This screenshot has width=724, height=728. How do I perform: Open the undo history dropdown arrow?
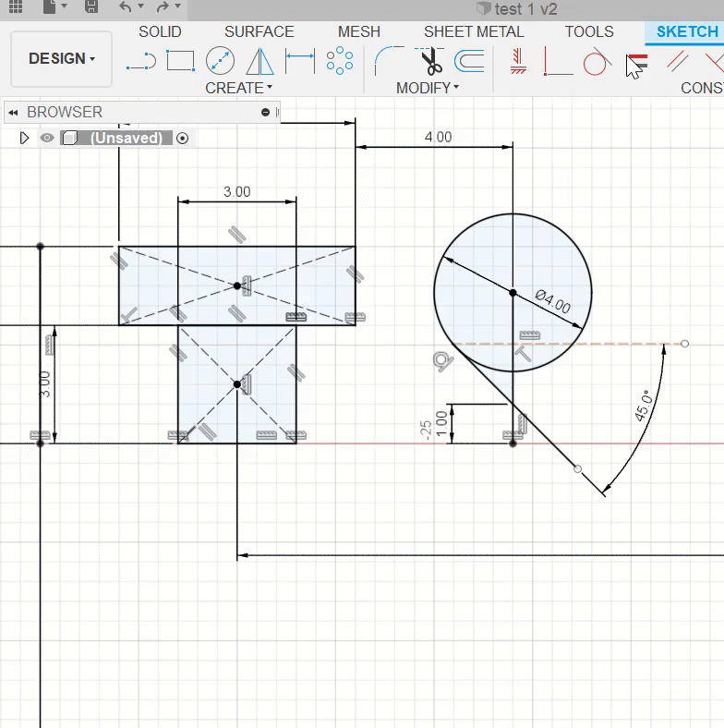(141, 6)
